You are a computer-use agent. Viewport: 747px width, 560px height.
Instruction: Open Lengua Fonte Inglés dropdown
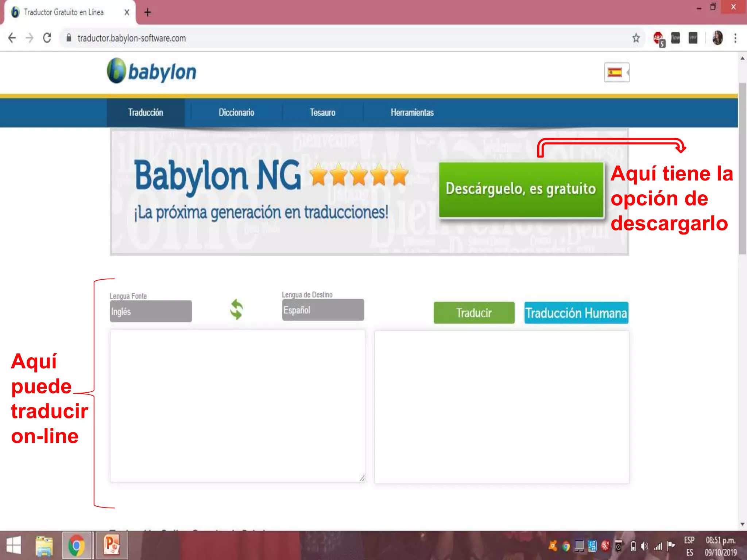(151, 311)
